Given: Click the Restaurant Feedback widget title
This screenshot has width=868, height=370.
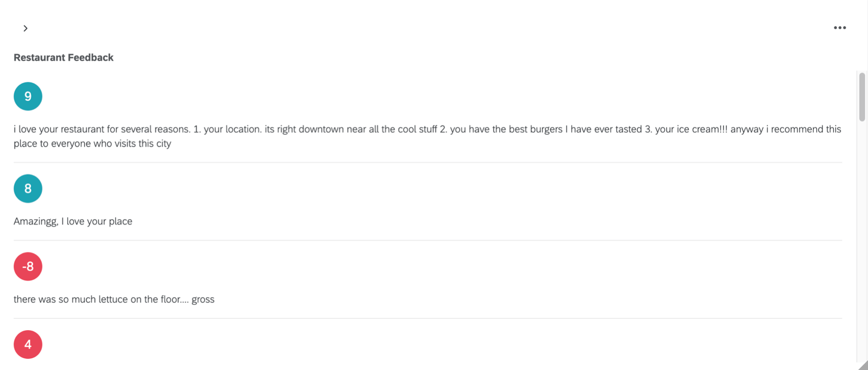Looking at the screenshot, I should click(x=63, y=58).
